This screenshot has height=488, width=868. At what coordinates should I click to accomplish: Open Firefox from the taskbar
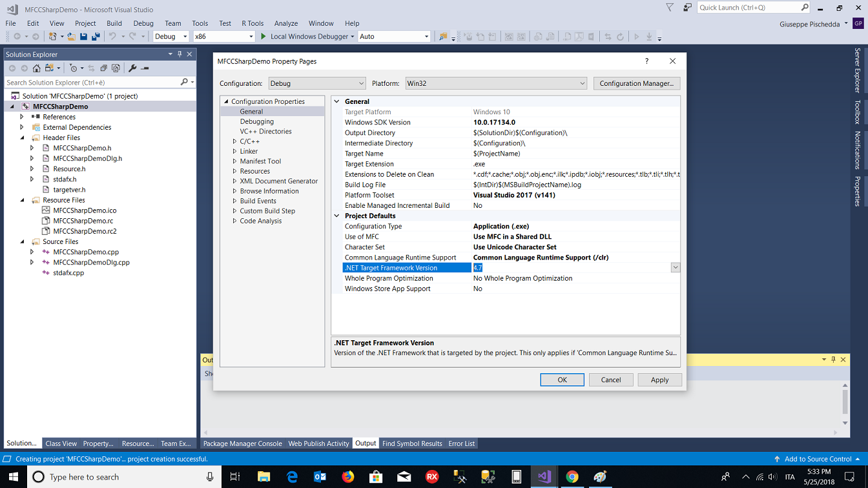[348, 477]
